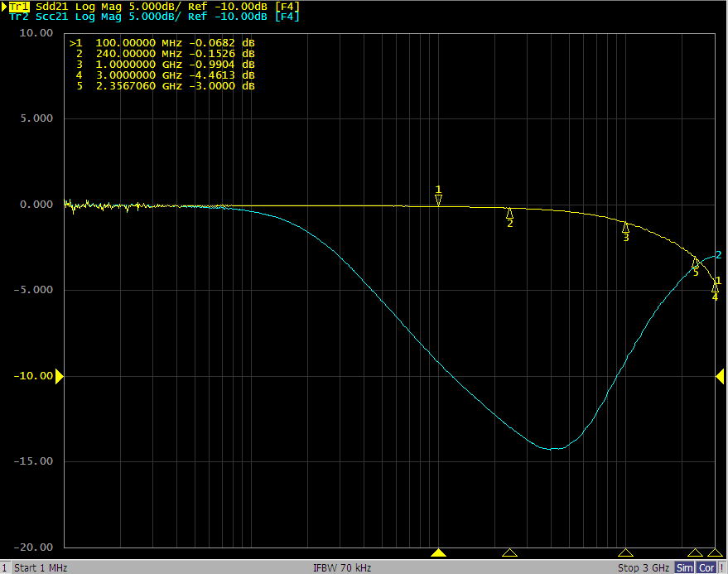Click the right yellow reference level arrow
The height and width of the screenshot is (574, 728).
pyautogui.click(x=721, y=376)
